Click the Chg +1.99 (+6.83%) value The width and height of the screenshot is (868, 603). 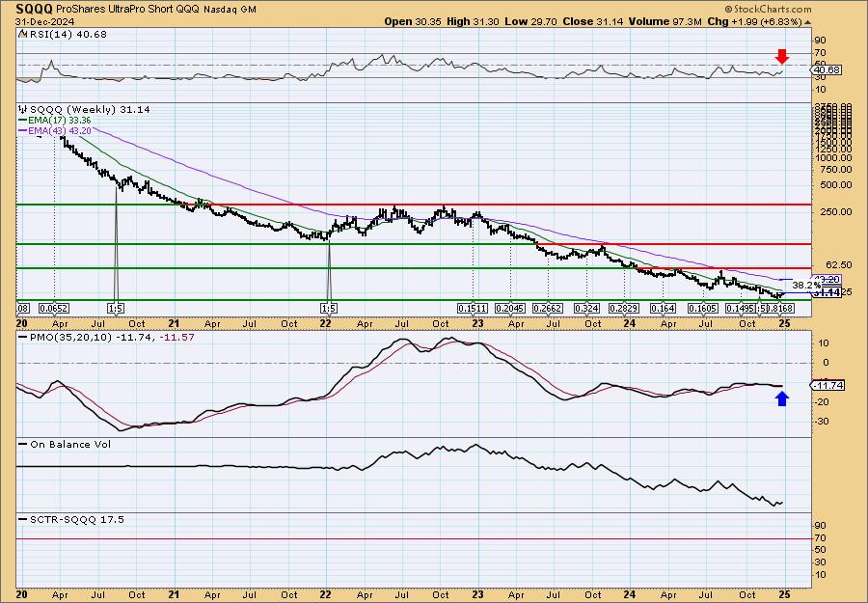coord(756,21)
